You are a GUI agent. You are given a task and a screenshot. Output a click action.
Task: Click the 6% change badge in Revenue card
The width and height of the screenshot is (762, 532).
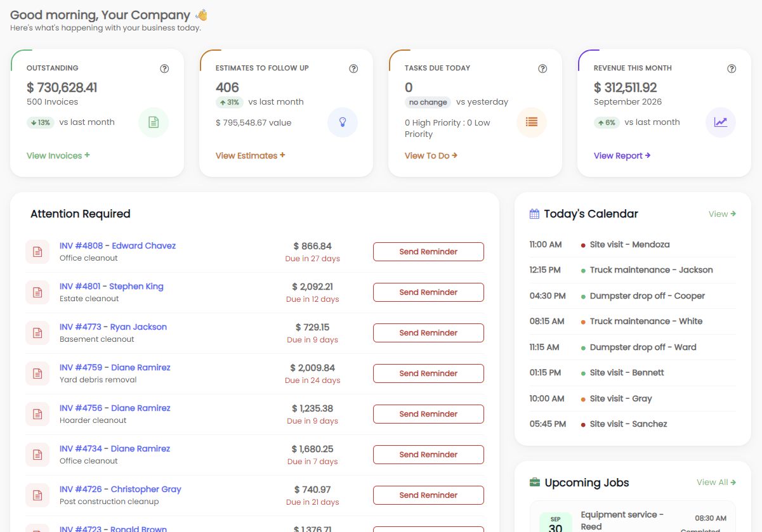(x=607, y=122)
